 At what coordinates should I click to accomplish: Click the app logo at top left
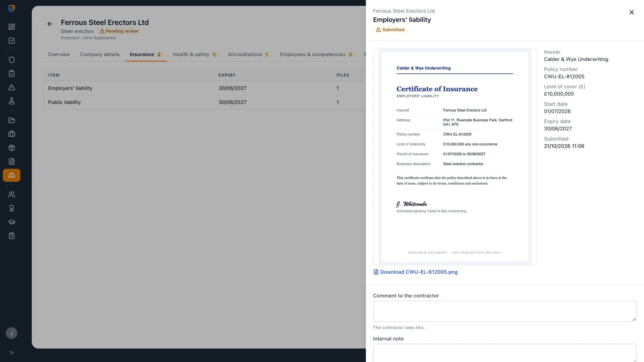tap(11, 8)
